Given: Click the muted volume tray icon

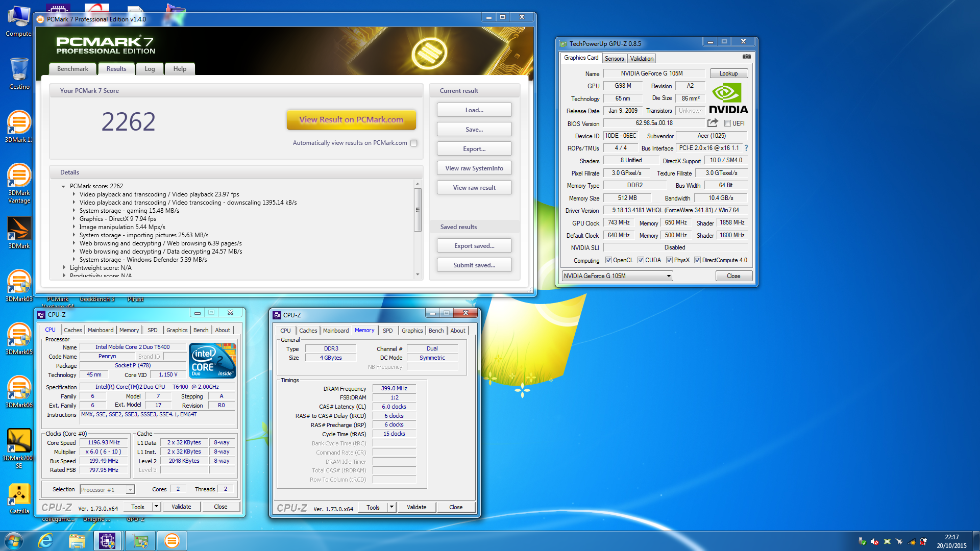Looking at the screenshot, I should pos(875,541).
